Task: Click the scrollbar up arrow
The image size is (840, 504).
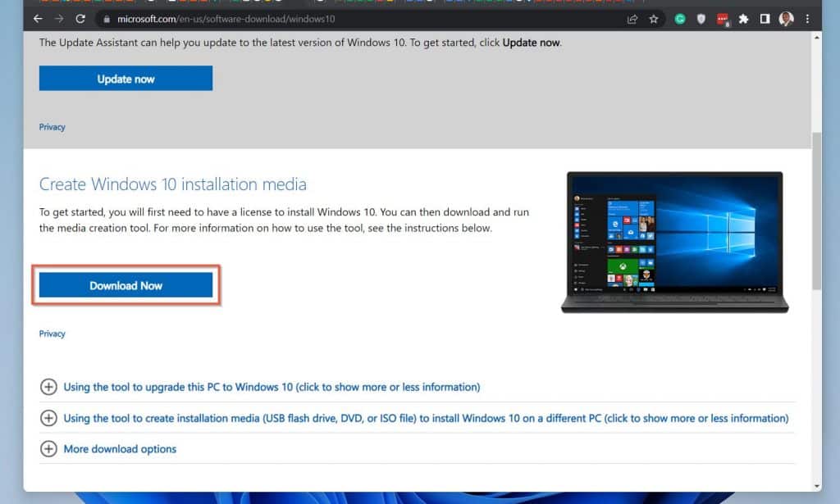Action: pyautogui.click(x=816, y=38)
